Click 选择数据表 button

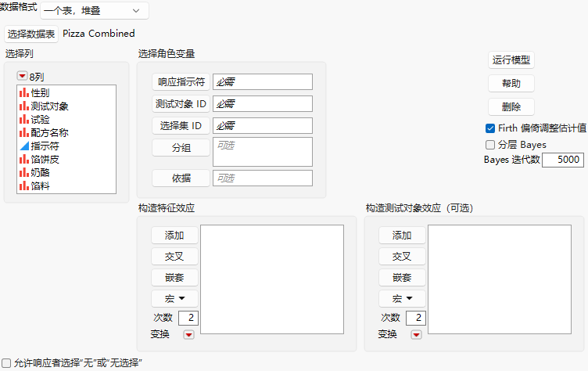(x=31, y=34)
